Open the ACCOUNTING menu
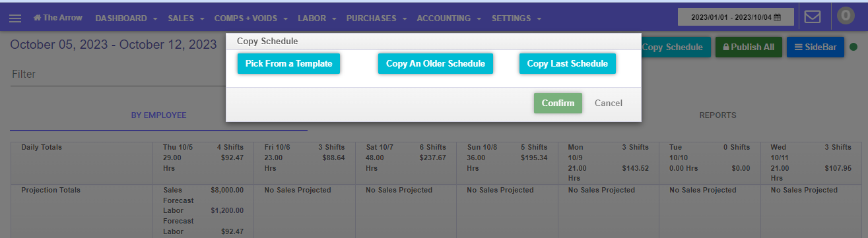Viewport: 868px width, 238px height. (449, 18)
